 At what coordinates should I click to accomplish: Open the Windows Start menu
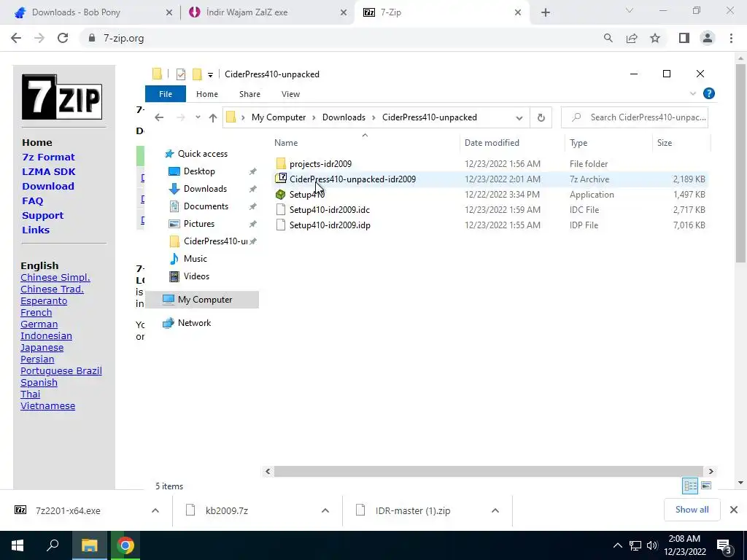click(x=18, y=545)
